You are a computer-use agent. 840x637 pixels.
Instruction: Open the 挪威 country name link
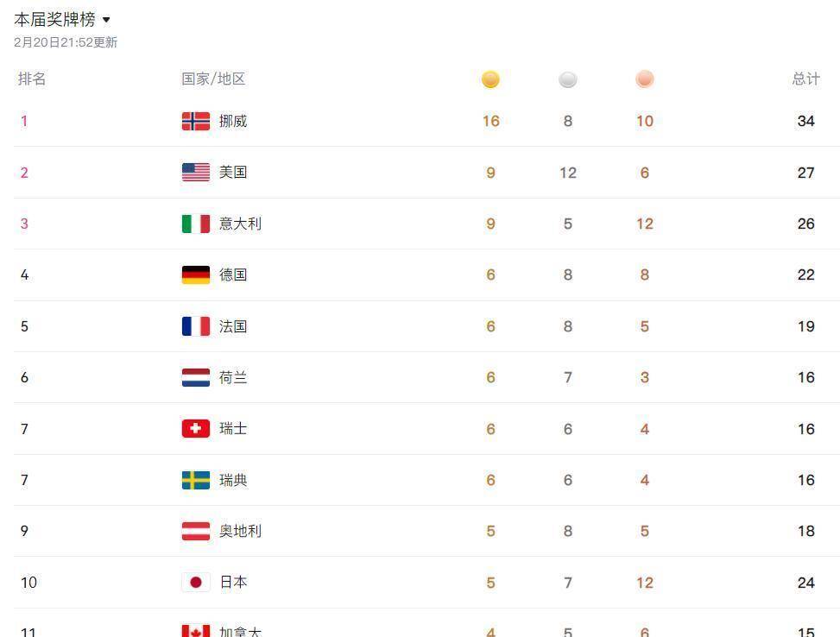coord(233,121)
